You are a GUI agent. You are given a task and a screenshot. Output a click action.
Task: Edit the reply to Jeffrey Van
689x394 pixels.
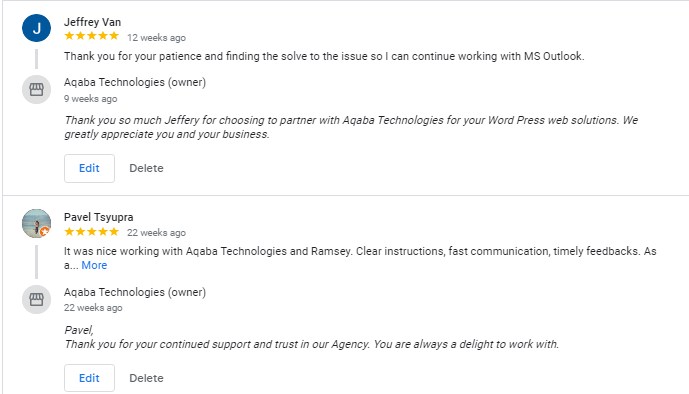coord(89,168)
